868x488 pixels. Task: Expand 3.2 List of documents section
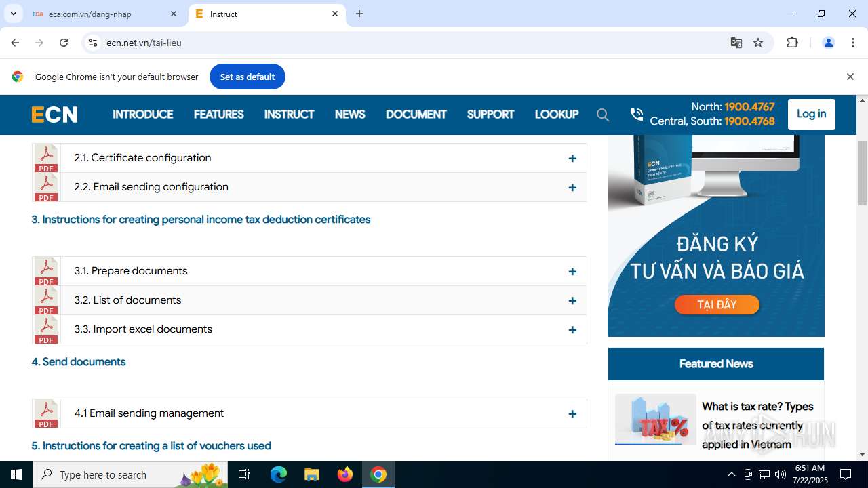click(x=572, y=300)
